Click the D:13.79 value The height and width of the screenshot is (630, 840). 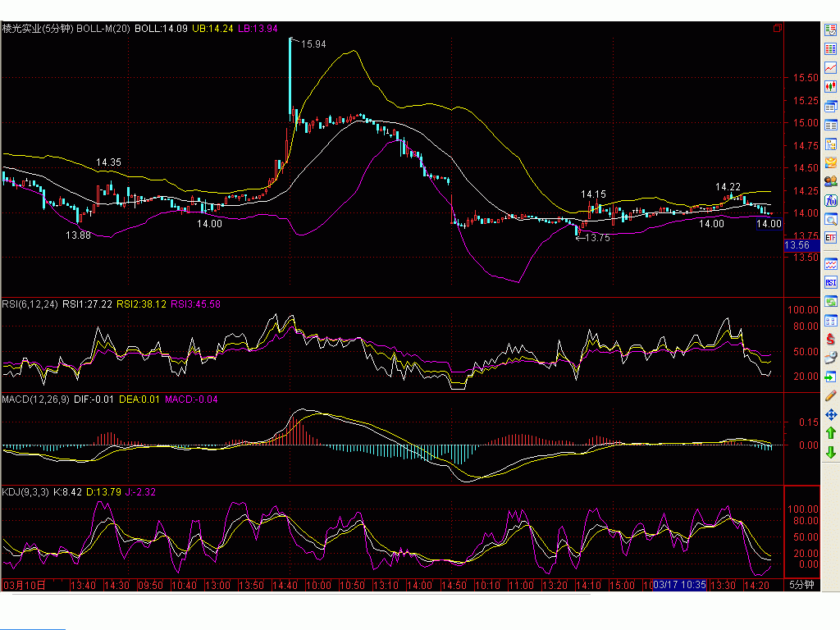point(104,492)
